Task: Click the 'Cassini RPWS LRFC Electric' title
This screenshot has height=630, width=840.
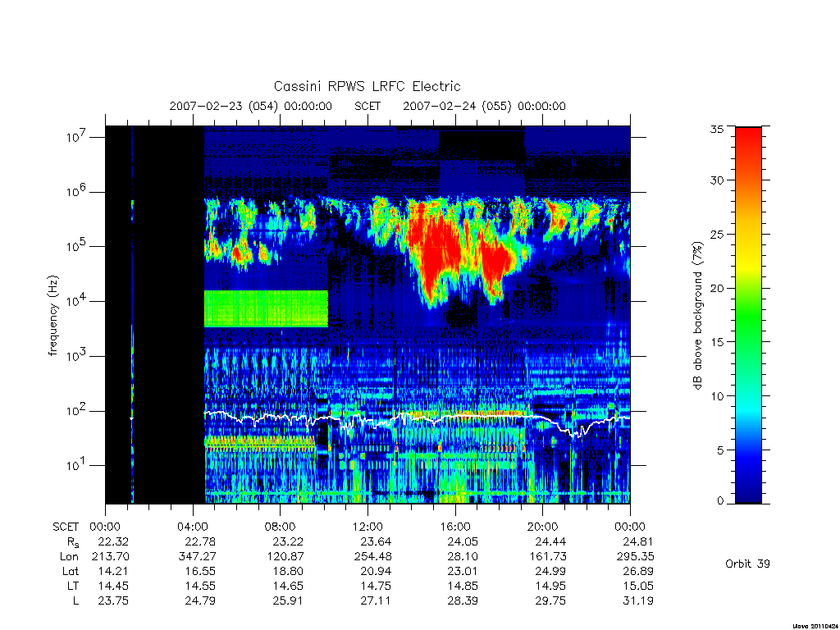Action: (367, 86)
